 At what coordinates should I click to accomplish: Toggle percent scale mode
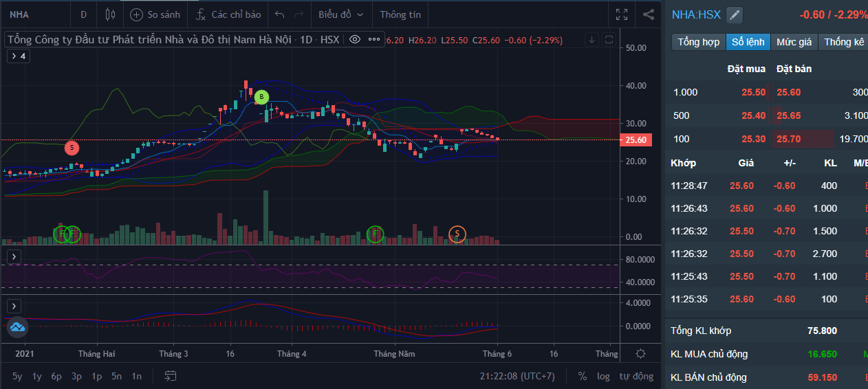[x=583, y=376]
